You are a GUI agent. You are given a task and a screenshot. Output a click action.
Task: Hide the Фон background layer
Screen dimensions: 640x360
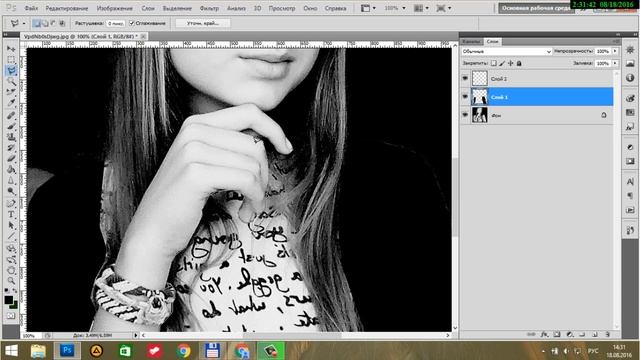point(465,115)
